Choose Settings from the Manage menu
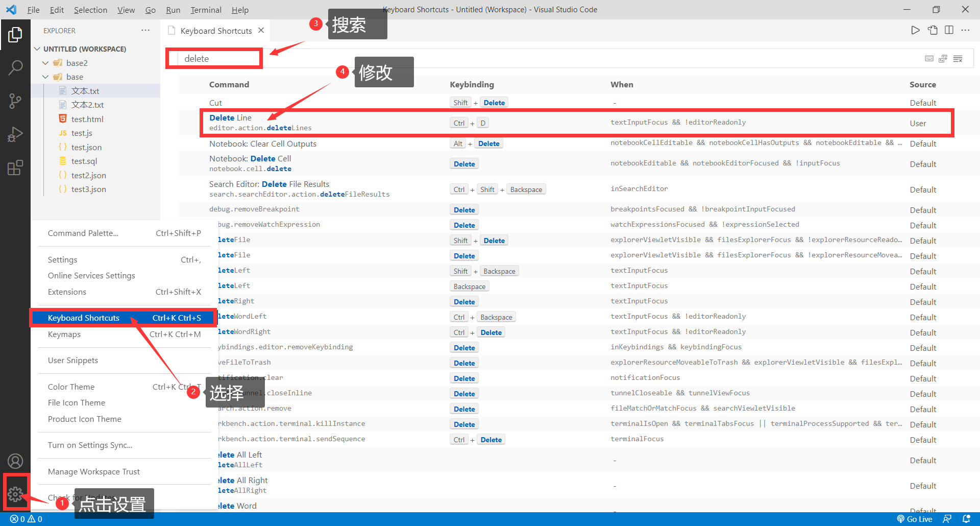This screenshot has height=526, width=980. 125,259
